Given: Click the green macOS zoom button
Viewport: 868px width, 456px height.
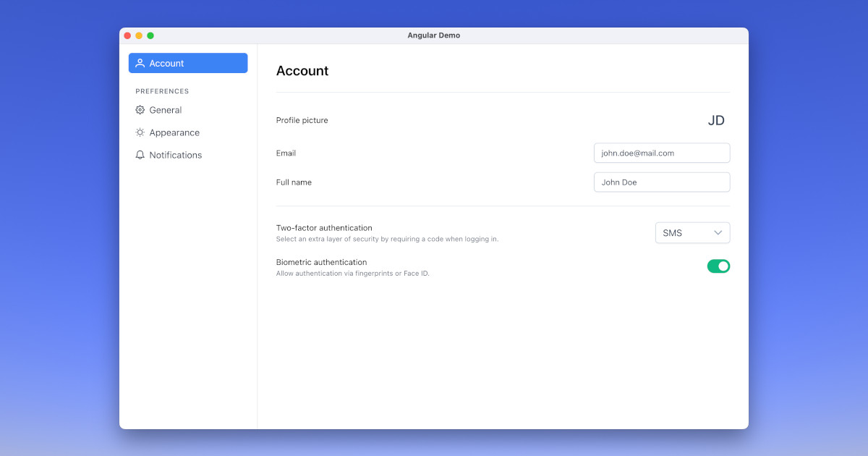Looking at the screenshot, I should [x=150, y=35].
